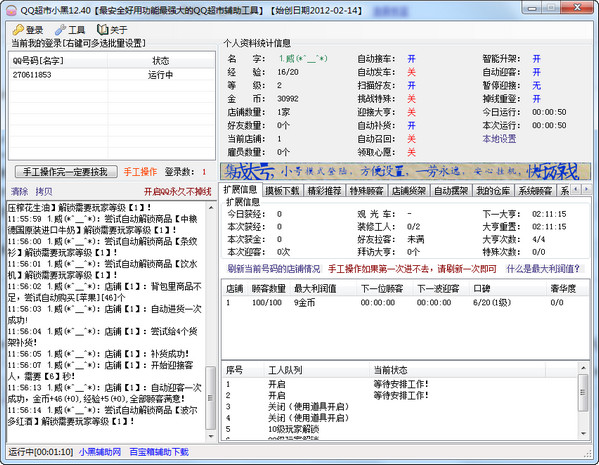599x465 pixels.
Task: Switch to 精彩推荐 tab
Action: (x=324, y=190)
